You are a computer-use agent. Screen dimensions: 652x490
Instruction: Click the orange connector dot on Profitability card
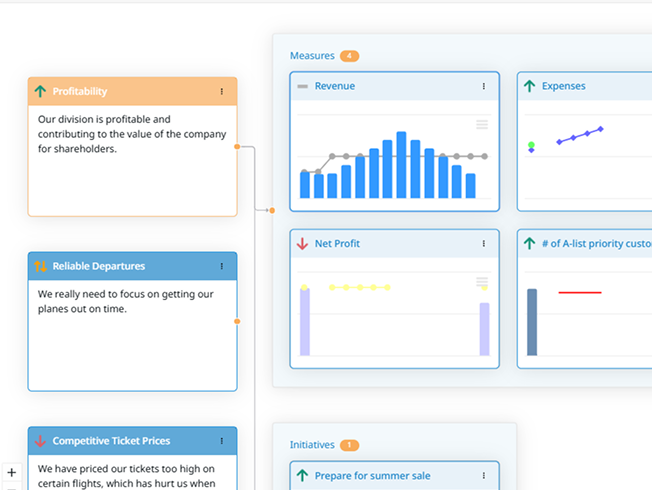(x=237, y=146)
